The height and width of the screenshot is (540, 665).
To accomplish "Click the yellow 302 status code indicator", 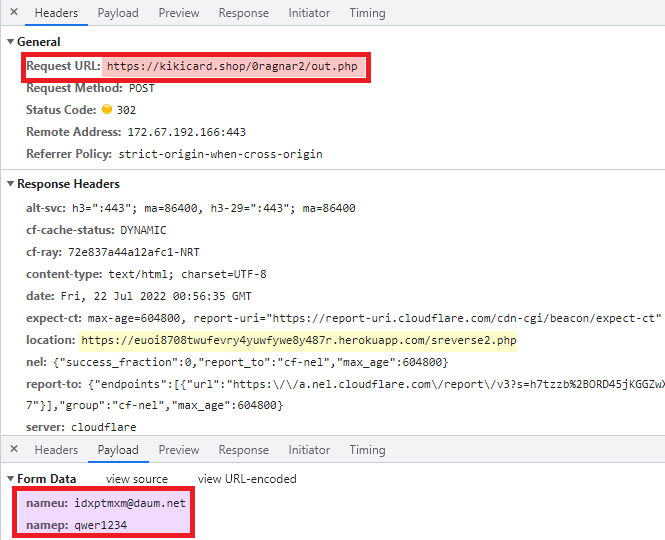I will (x=107, y=110).
